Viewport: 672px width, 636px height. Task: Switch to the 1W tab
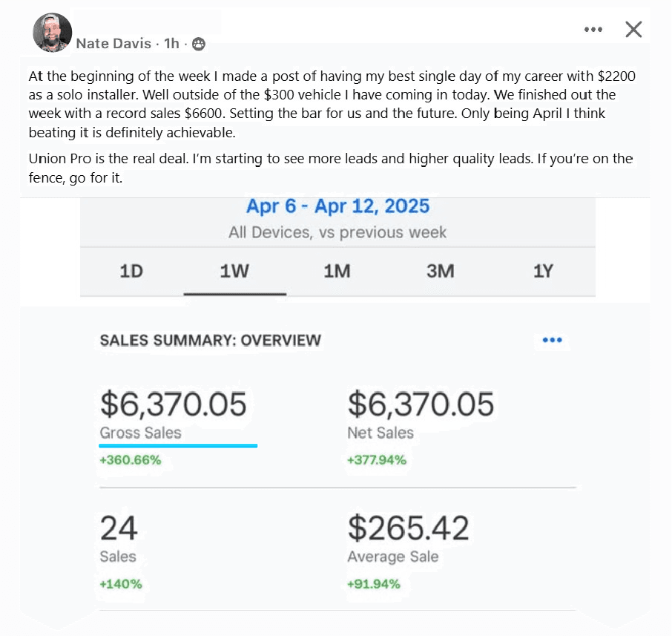tap(234, 271)
